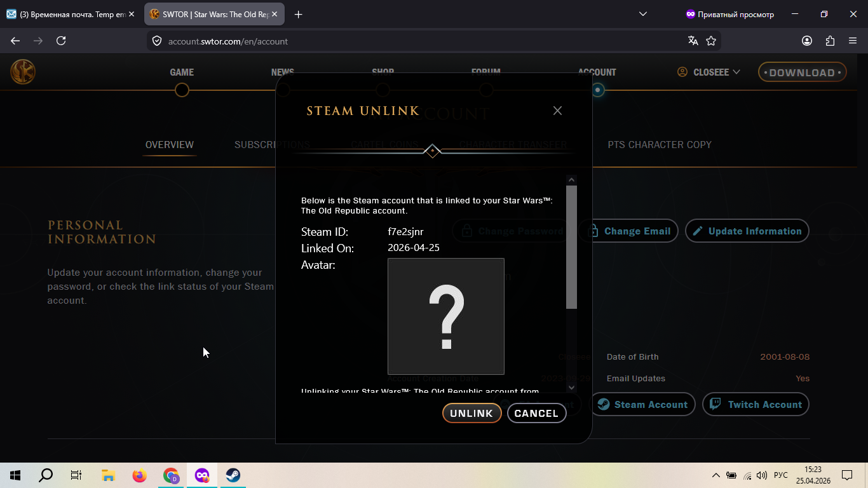Open the Twitch Account button
The image size is (868, 488).
coord(756,404)
